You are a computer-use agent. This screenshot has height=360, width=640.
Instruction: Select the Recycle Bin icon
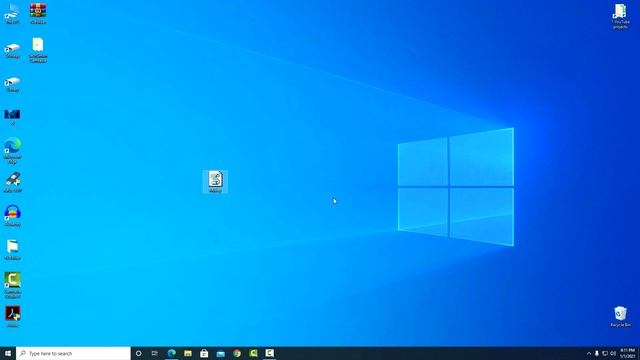pos(620,317)
